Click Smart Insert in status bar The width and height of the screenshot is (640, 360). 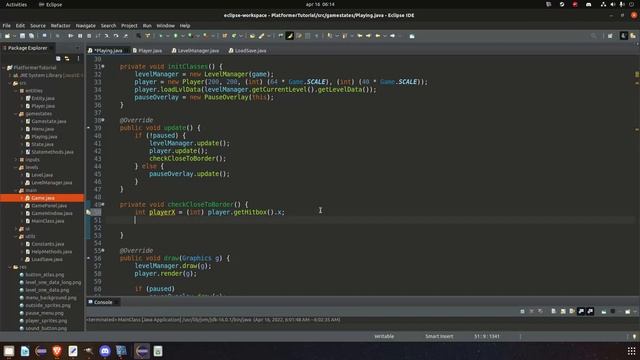[439, 336]
